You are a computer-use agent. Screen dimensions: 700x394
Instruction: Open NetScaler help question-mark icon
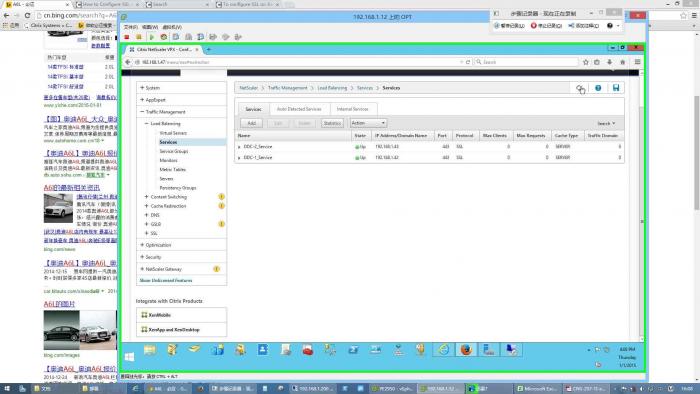pos(598,88)
